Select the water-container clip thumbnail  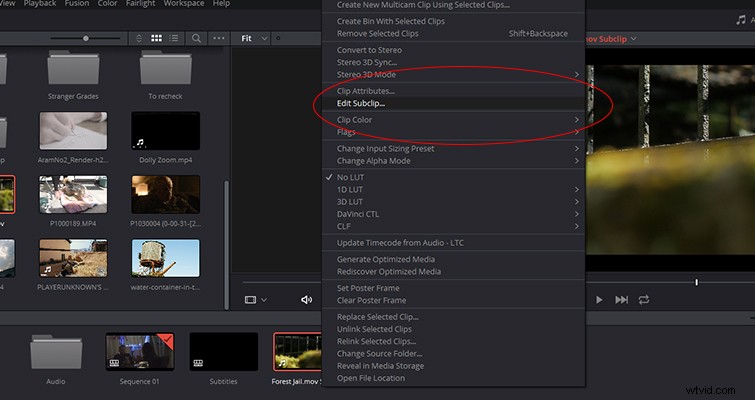click(x=166, y=258)
